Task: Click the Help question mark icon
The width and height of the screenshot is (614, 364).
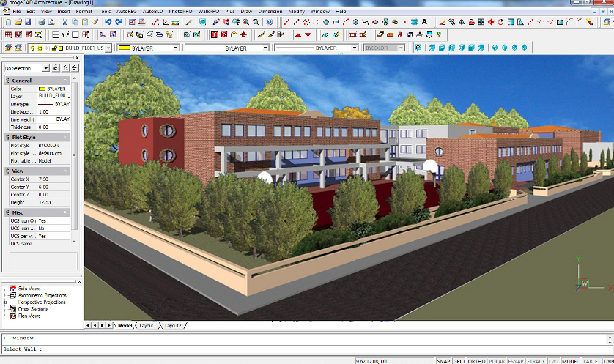Action: tap(270, 22)
